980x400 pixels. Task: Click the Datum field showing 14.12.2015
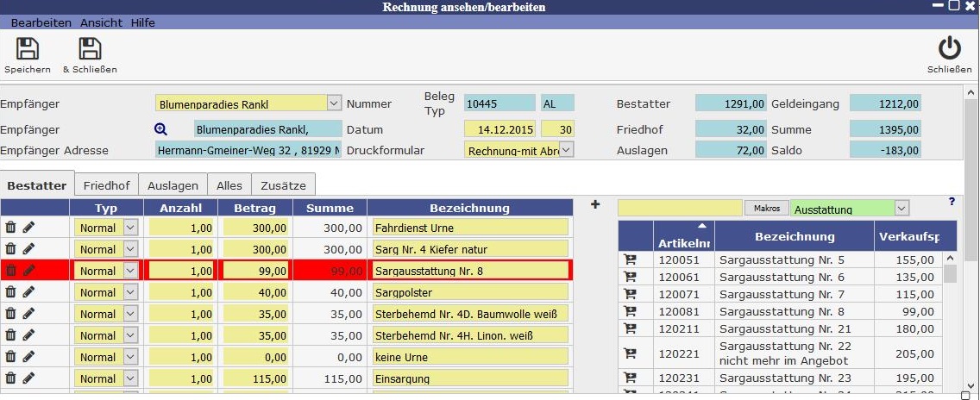[x=500, y=129]
